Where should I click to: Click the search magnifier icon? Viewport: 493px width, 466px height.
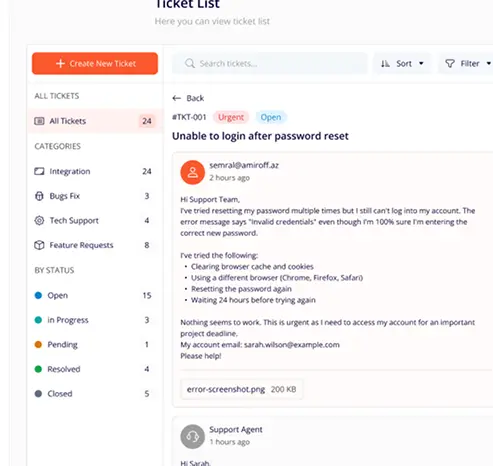coord(190,63)
